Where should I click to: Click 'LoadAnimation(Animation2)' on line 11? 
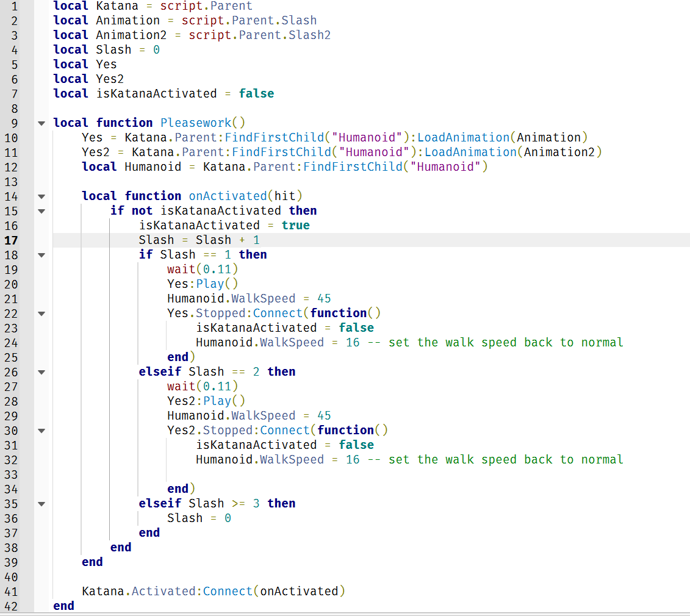(x=512, y=152)
